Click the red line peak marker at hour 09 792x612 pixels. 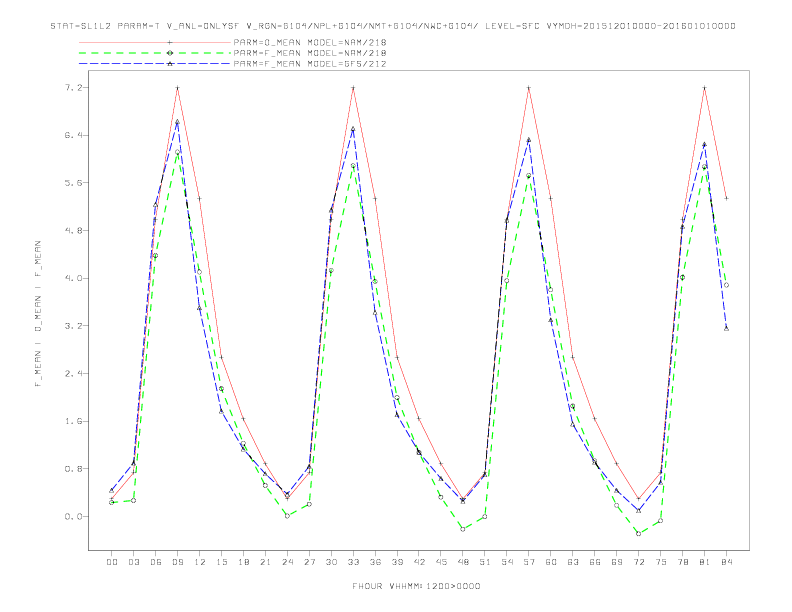click(x=177, y=88)
